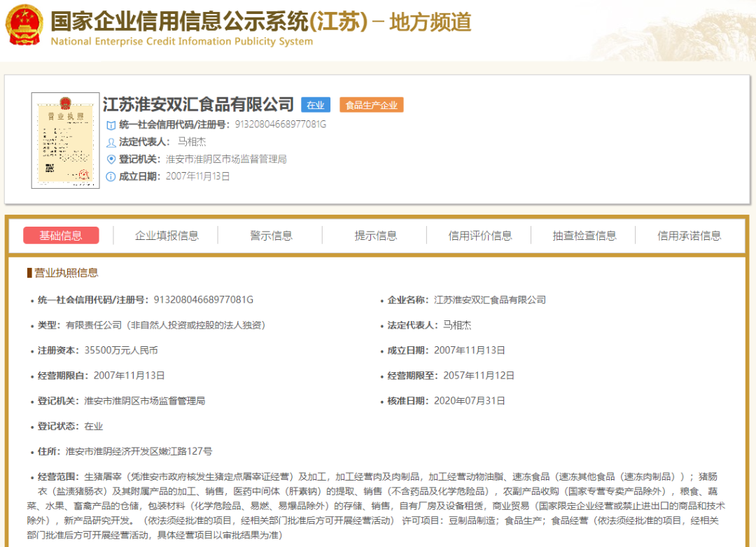
Task: Click the 类型 value 有限责任公司
Action: (x=166, y=325)
